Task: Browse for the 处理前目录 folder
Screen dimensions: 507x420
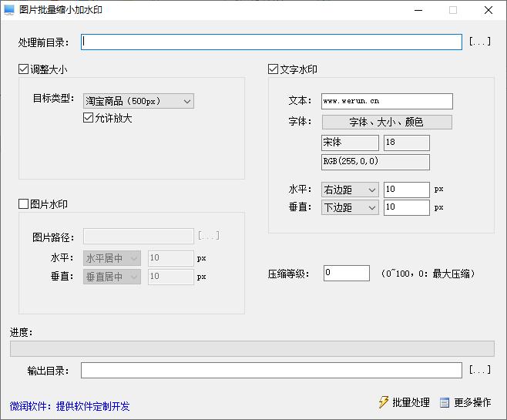Action: (480, 42)
